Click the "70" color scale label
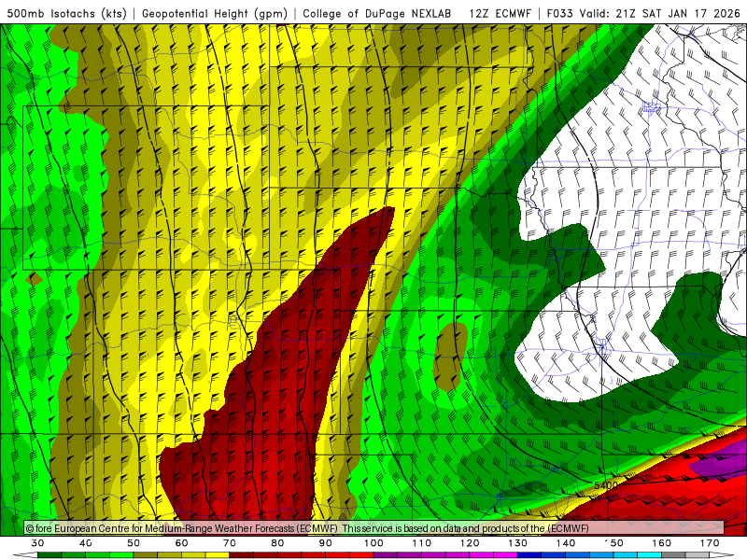This screenshot has width=747, height=560. 230,543
